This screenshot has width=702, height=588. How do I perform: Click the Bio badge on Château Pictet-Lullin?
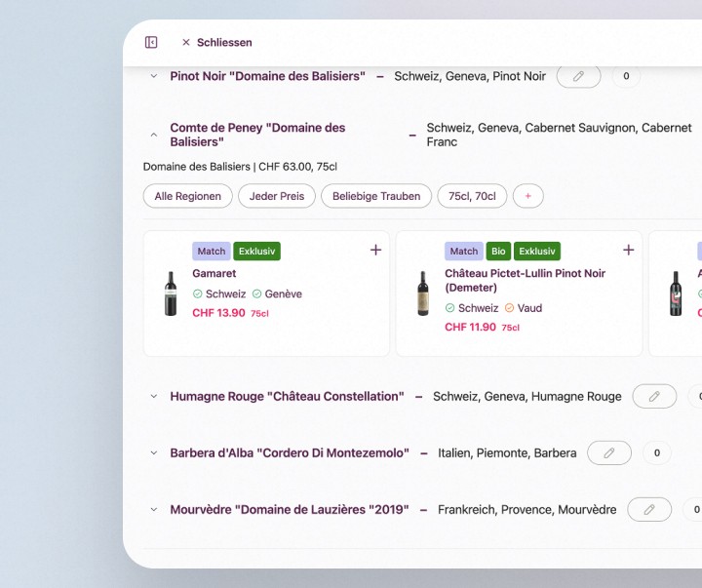498,252
